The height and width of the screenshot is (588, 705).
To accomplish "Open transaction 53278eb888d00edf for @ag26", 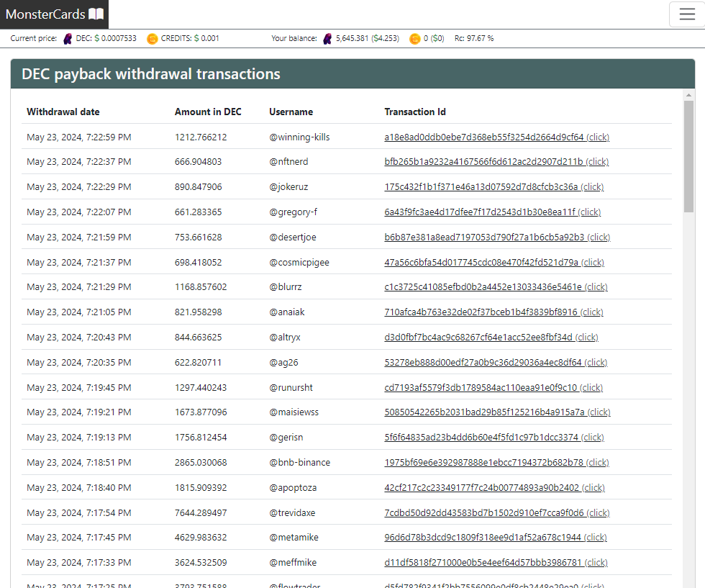I will point(496,363).
